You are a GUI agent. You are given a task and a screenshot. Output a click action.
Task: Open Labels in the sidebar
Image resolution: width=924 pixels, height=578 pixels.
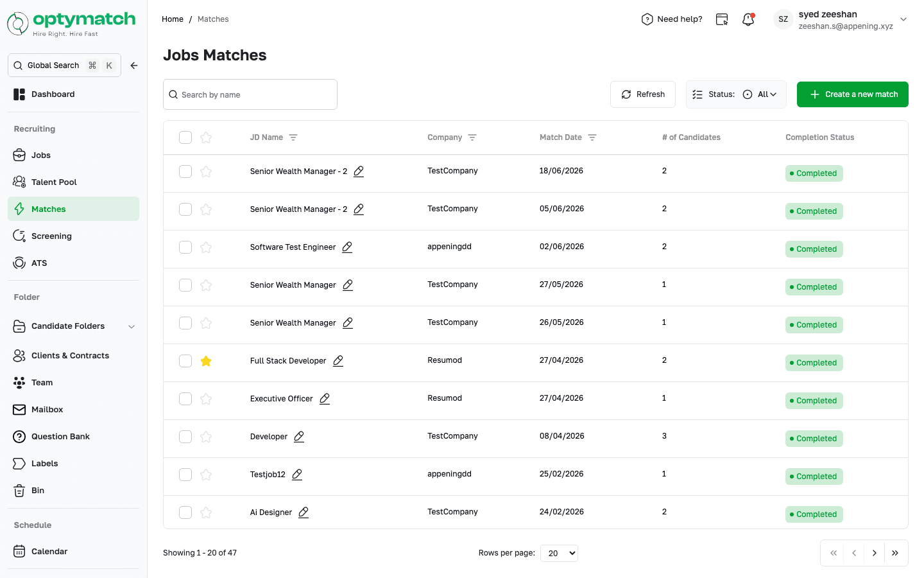point(73,464)
